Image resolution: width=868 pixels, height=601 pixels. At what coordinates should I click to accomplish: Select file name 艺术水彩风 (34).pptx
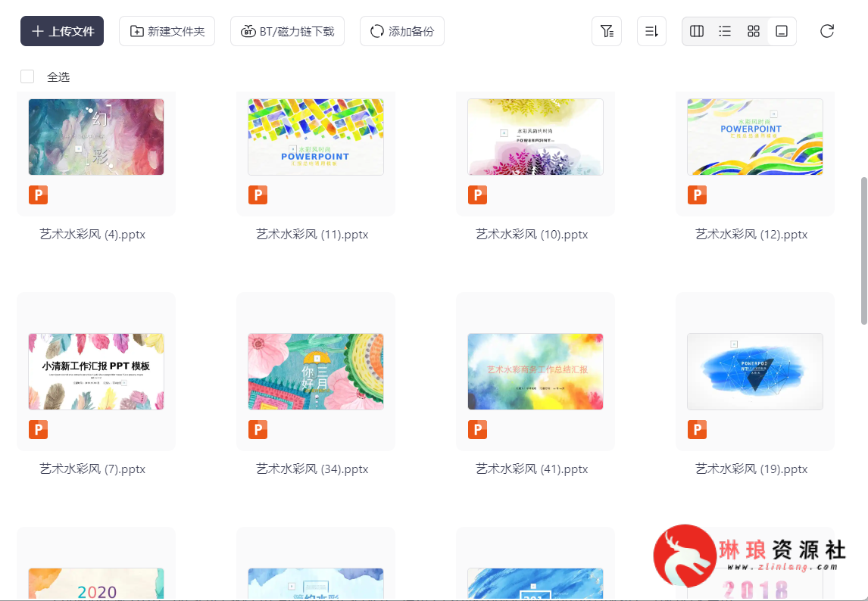312,469
